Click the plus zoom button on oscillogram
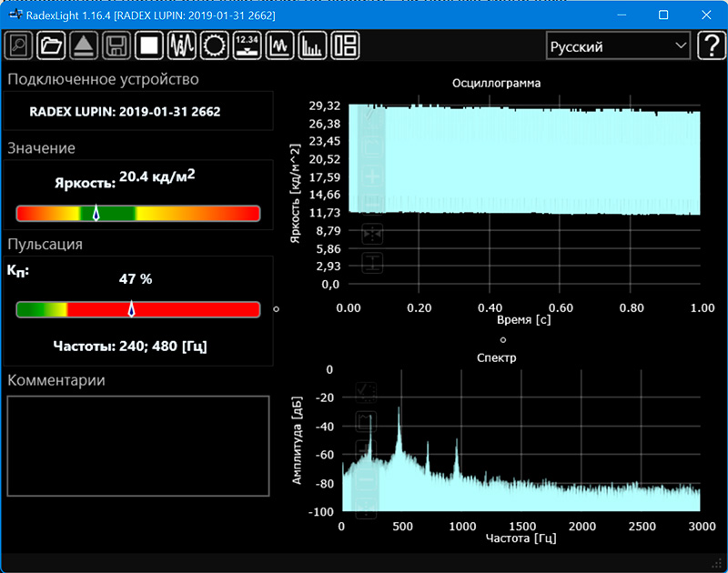 pos(372,176)
